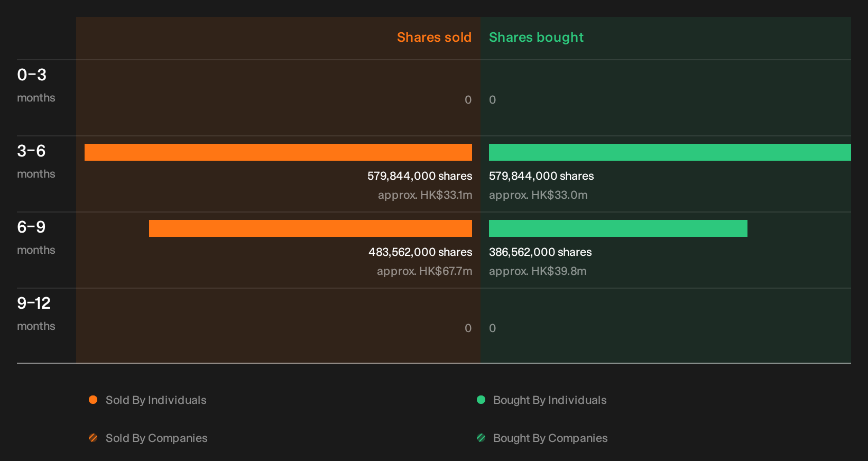The image size is (868, 461).
Task: Click the 6-9 months row label
Action: [36, 238]
